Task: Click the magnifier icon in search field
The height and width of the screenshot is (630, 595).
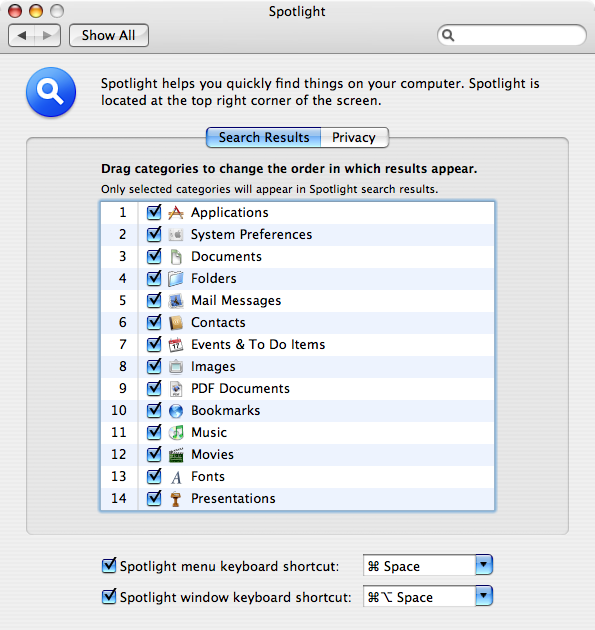Action: point(448,35)
